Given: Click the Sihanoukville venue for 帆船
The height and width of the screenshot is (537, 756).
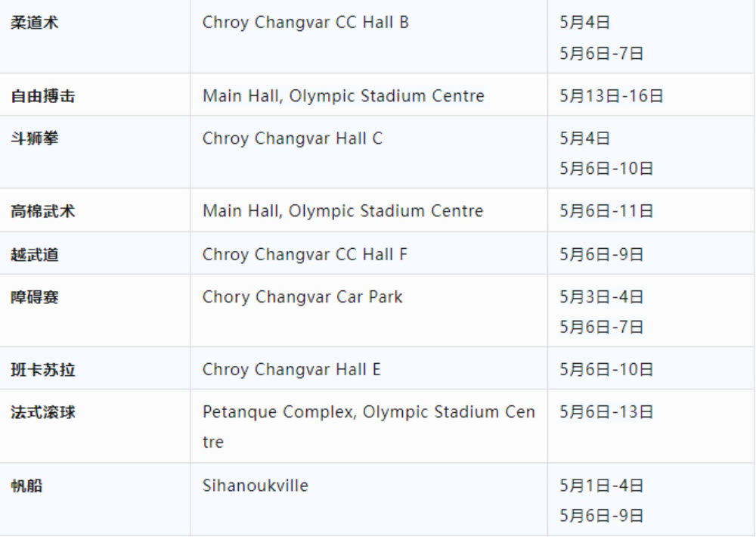Looking at the screenshot, I should click(x=255, y=486).
